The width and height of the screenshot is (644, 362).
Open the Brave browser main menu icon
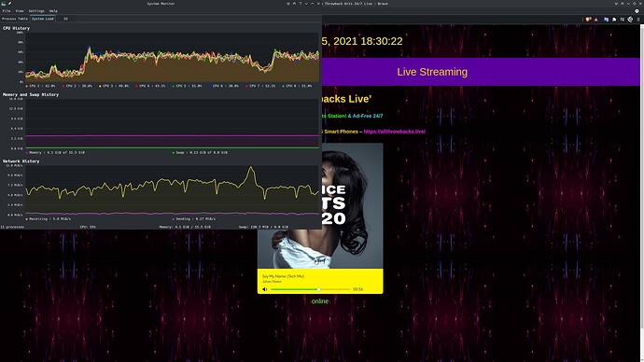pyautogui.click(x=637, y=19)
